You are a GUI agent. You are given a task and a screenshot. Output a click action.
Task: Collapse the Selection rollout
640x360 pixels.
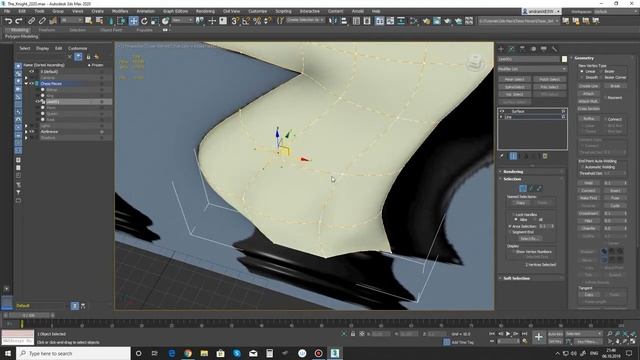pyautogui.click(x=512, y=179)
